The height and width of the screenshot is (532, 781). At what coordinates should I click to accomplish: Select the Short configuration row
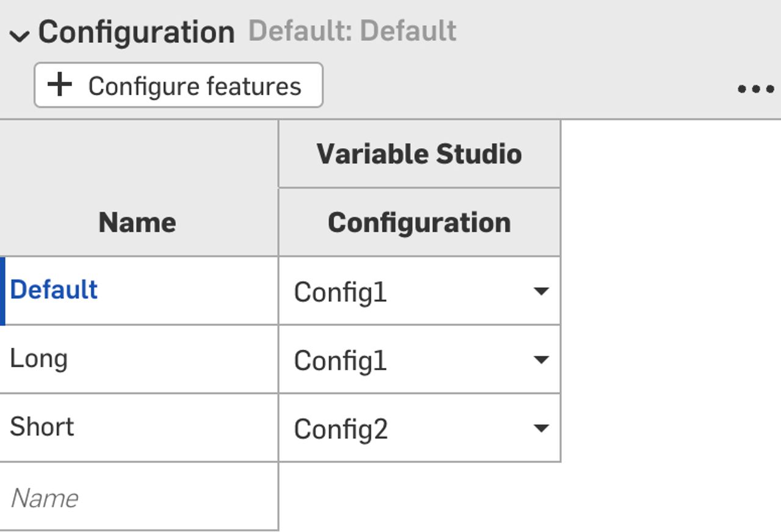41,427
